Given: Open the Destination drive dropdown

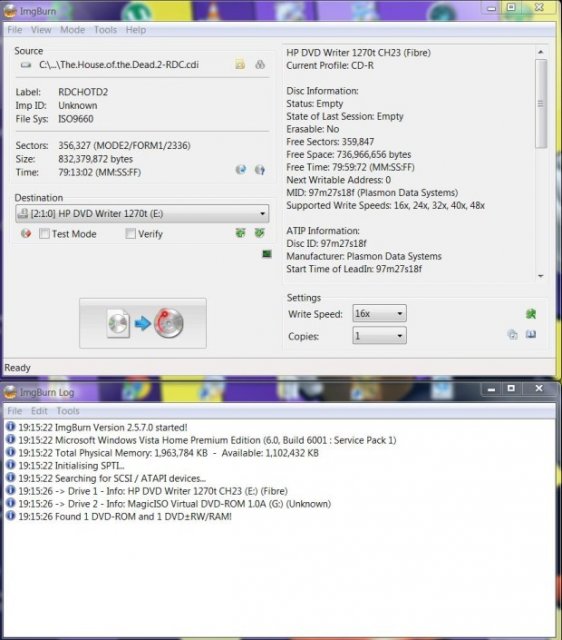Looking at the screenshot, I should (142, 213).
